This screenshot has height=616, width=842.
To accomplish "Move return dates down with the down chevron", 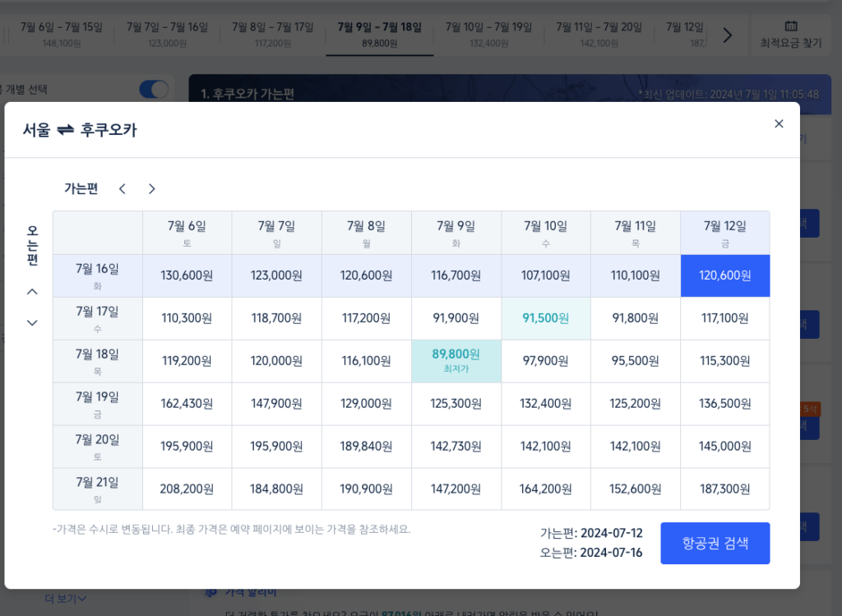I will 32,322.
